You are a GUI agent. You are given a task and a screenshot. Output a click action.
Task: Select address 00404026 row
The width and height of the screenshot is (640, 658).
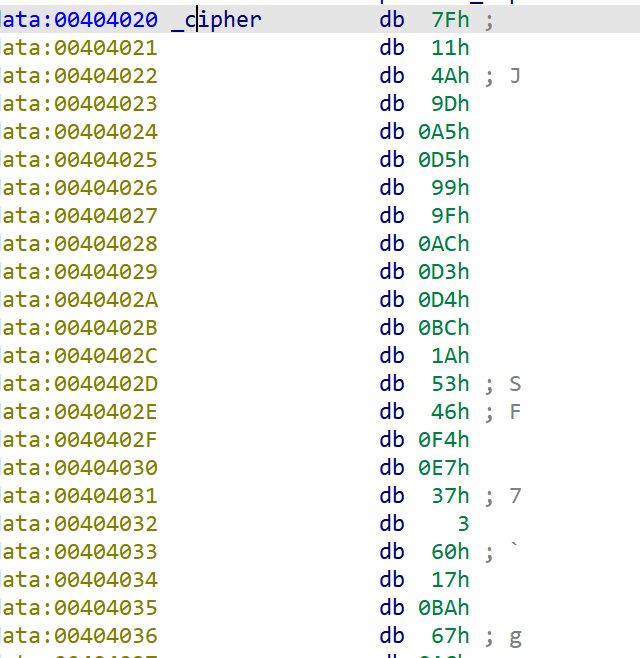(80, 188)
